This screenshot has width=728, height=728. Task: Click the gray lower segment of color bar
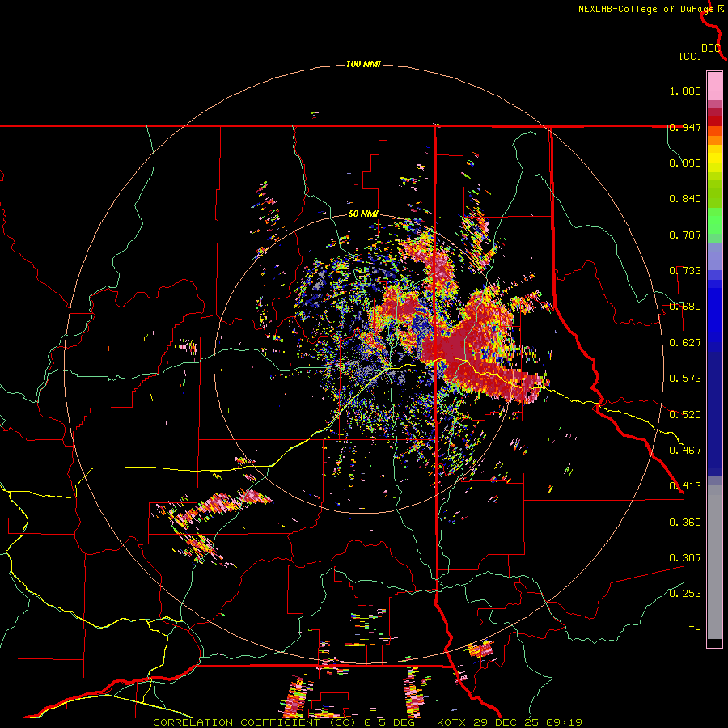pyautogui.click(x=714, y=562)
